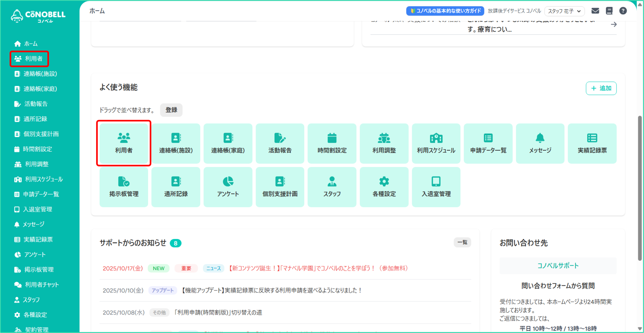Open the アンケート pie chart tile
Viewport: 644px width, 333px height.
pyautogui.click(x=228, y=187)
